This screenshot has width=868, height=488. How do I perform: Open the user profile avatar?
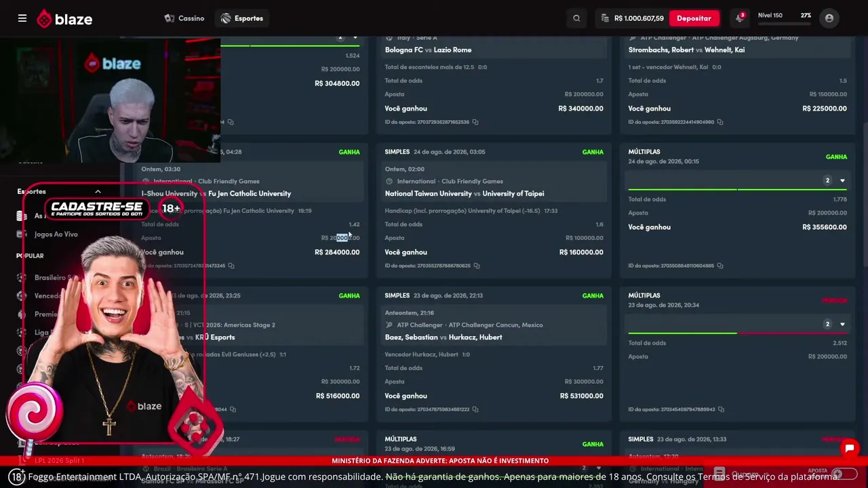(x=829, y=18)
